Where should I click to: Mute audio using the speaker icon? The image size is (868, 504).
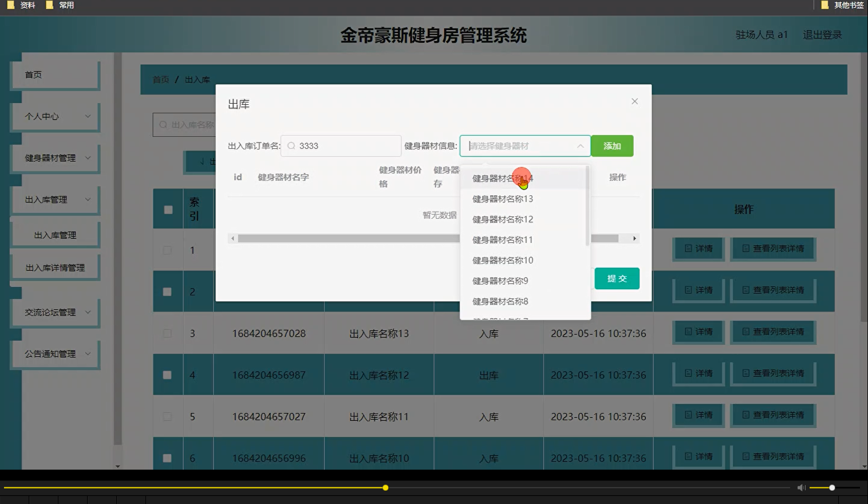click(801, 487)
